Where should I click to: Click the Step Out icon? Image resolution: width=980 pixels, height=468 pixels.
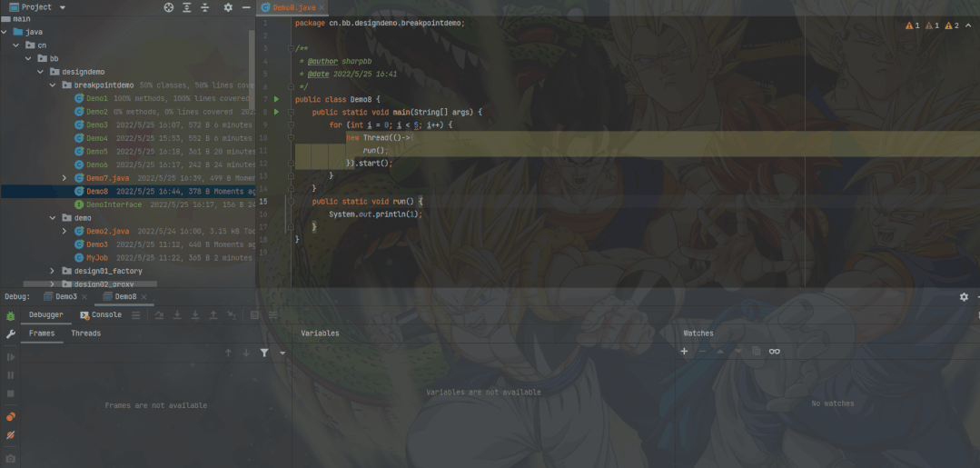point(213,314)
